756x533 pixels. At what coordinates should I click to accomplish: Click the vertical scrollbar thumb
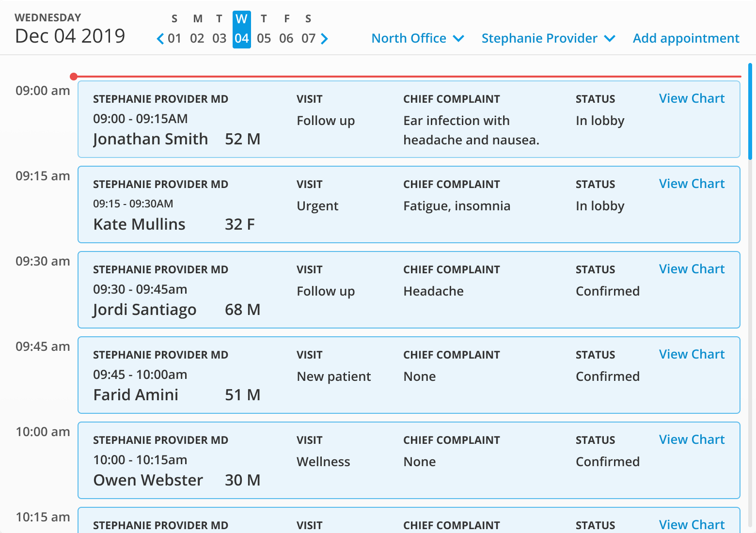[750, 111]
